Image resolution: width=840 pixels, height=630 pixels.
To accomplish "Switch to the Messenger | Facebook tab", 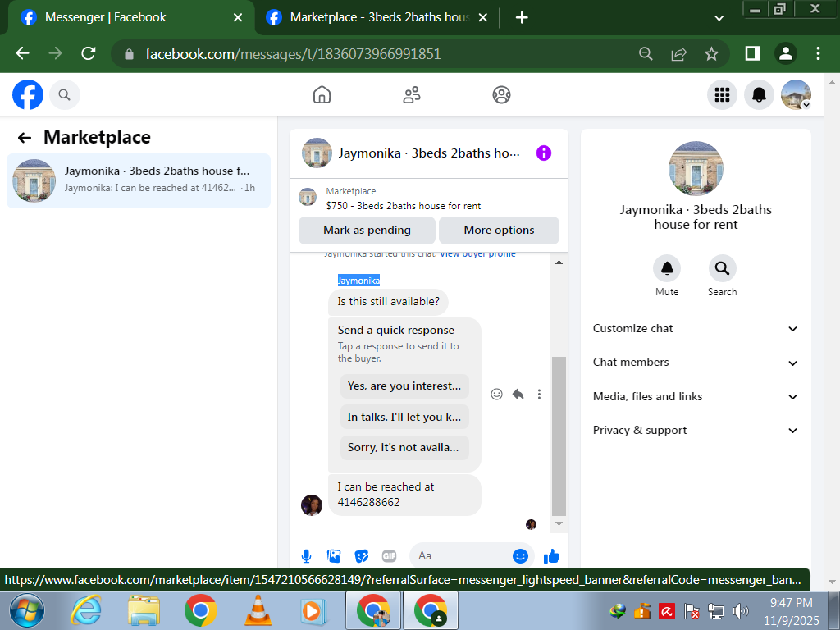I will point(129,18).
